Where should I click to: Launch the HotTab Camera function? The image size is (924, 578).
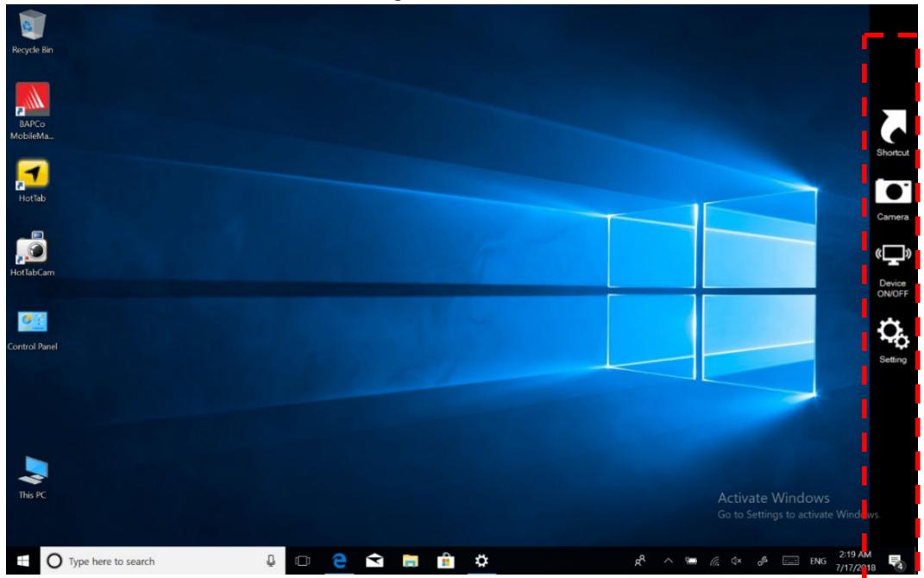tap(893, 192)
